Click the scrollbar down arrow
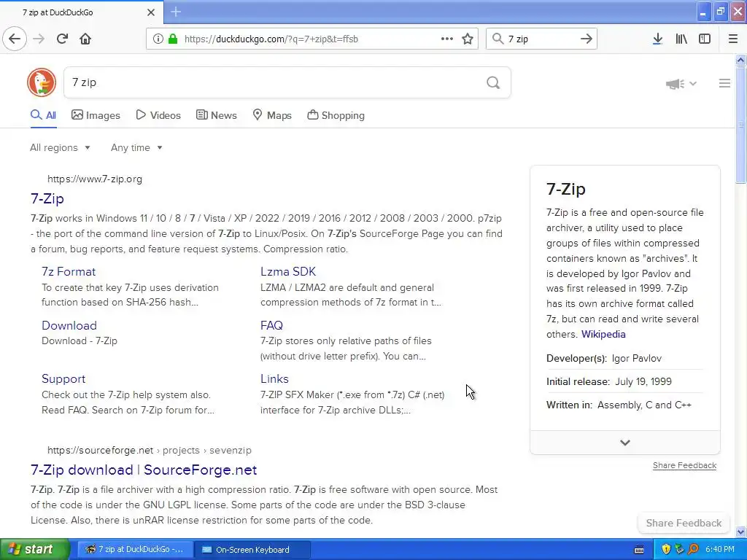Image resolution: width=747 pixels, height=560 pixels. click(x=740, y=532)
